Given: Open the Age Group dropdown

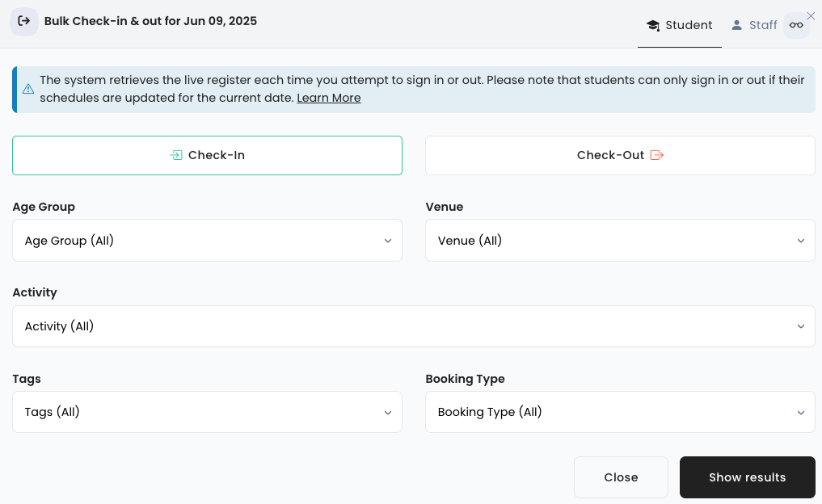Looking at the screenshot, I should (207, 241).
